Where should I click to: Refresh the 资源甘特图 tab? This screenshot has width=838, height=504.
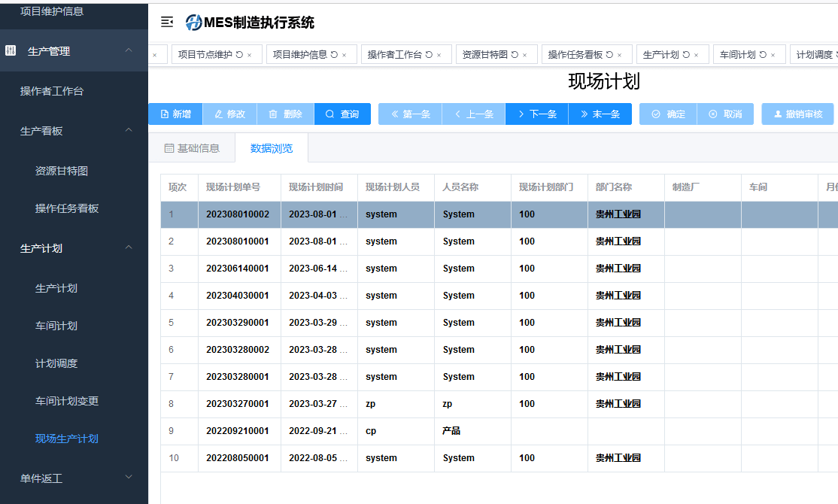click(x=515, y=54)
